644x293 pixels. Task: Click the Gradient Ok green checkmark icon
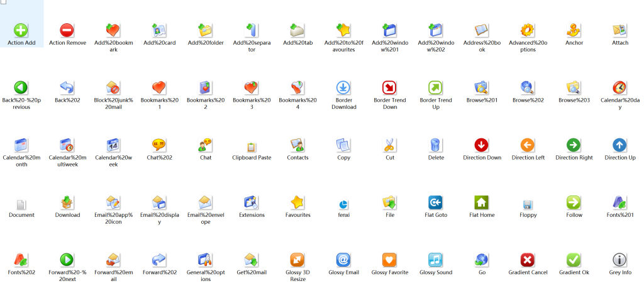(x=574, y=260)
